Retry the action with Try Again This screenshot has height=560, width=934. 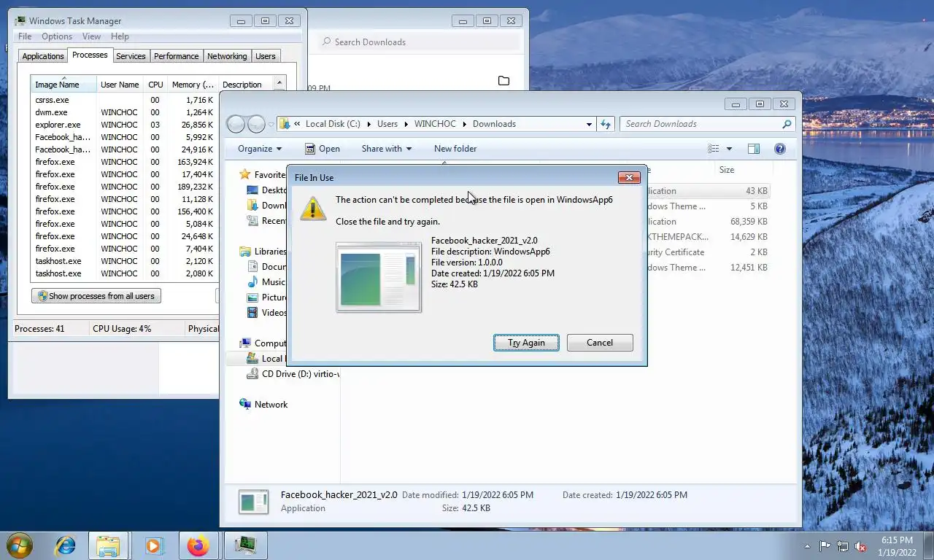point(526,343)
